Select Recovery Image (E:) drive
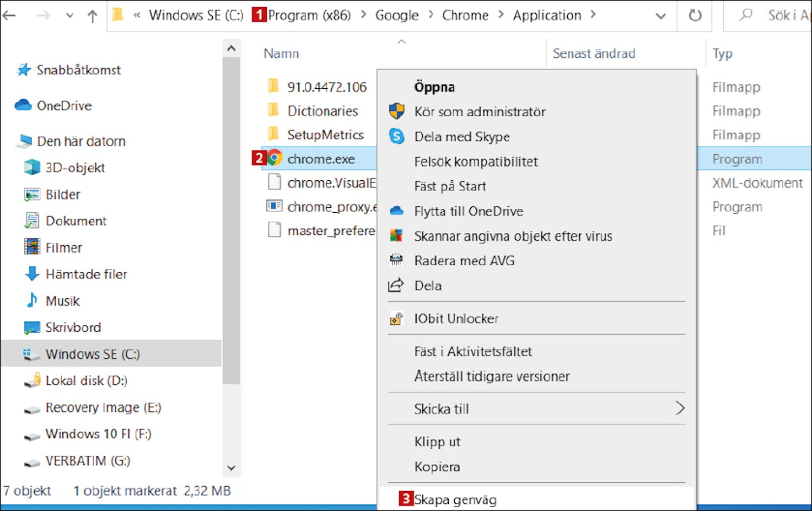This screenshot has width=812, height=511. [93, 407]
